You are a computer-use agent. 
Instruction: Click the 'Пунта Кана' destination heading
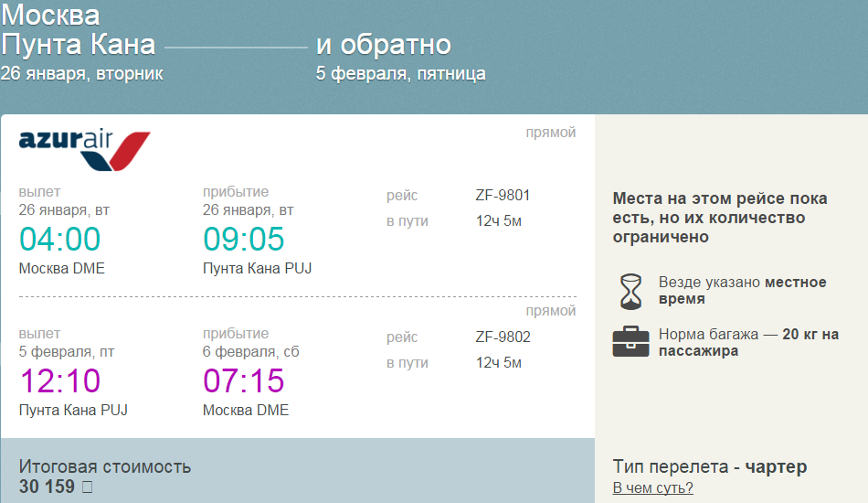point(79,45)
